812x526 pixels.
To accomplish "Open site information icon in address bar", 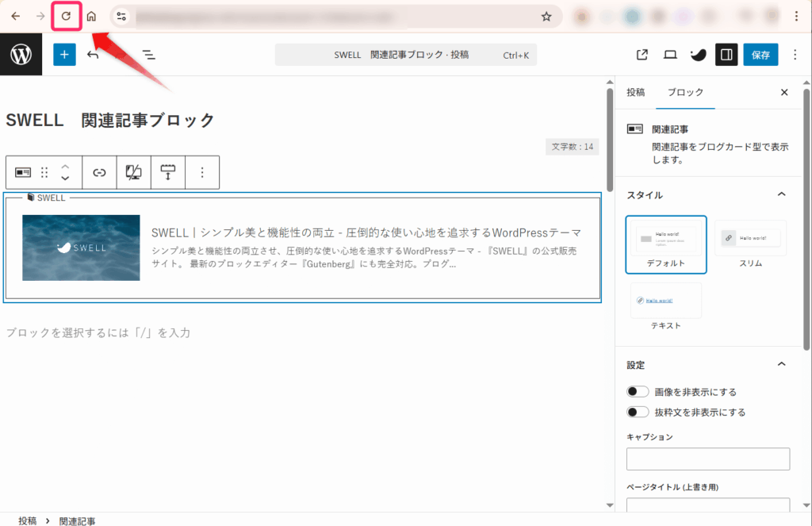I will click(121, 17).
